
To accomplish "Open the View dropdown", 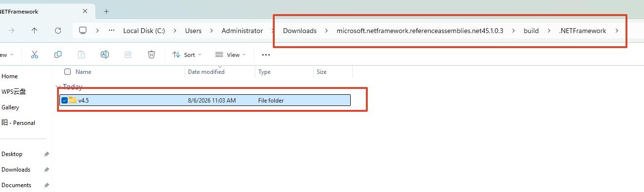I will (230, 55).
